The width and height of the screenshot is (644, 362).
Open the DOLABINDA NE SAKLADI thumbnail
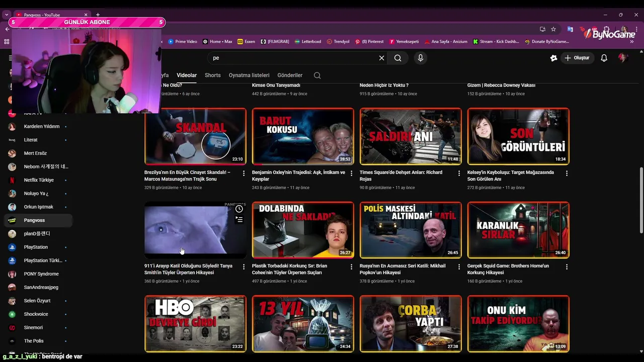click(303, 230)
